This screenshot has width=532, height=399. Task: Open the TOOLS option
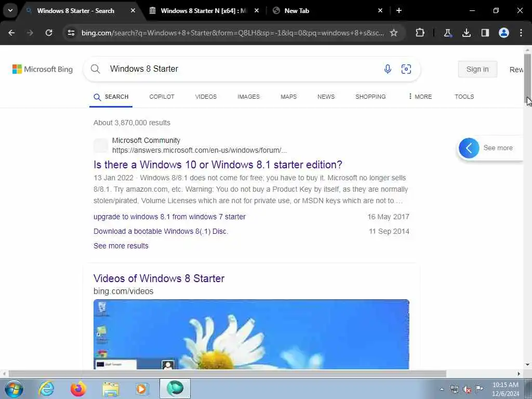[x=464, y=97]
